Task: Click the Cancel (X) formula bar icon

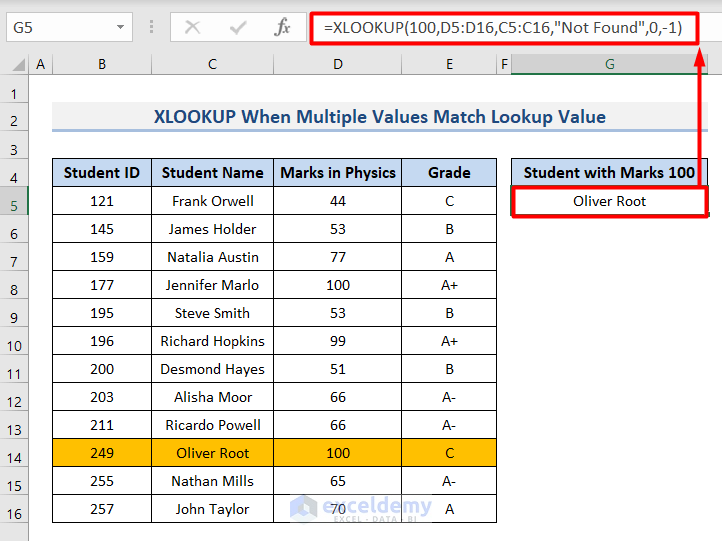Action: click(x=192, y=28)
